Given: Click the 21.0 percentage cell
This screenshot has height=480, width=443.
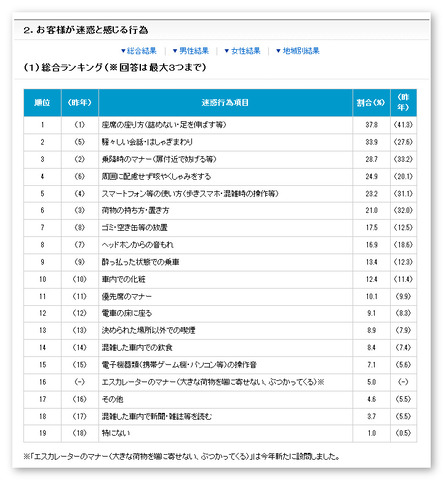Looking at the screenshot, I should coord(371,210).
